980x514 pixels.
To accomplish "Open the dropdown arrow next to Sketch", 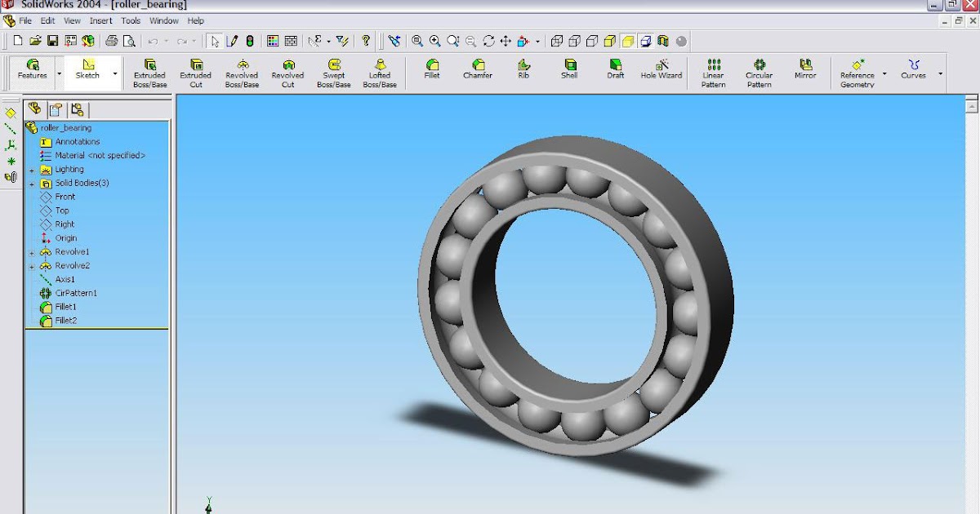I will tap(115, 73).
